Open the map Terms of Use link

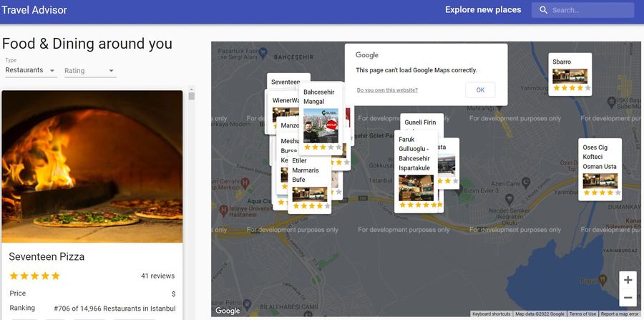(582, 314)
